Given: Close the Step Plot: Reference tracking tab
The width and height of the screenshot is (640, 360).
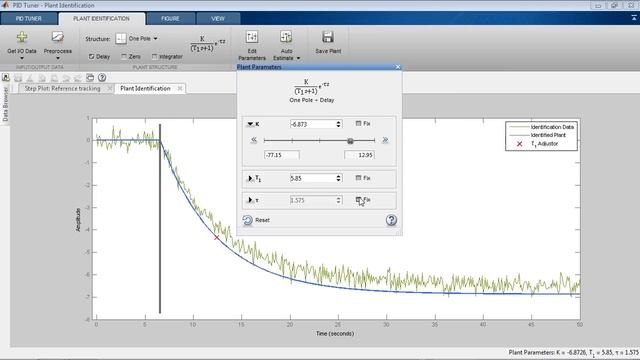Looking at the screenshot, I should (x=109, y=88).
